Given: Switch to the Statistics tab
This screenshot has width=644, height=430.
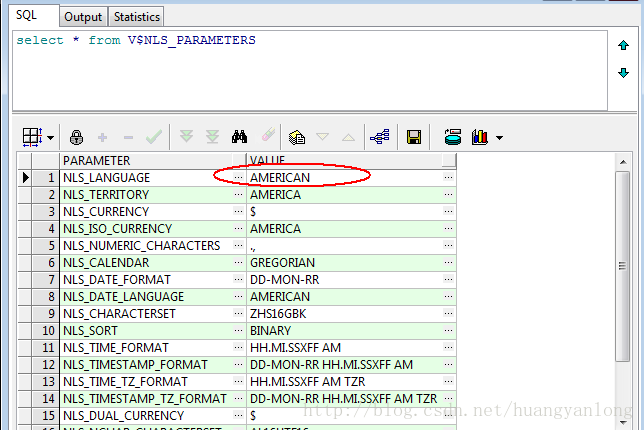Looking at the screenshot, I should click(x=136, y=17).
